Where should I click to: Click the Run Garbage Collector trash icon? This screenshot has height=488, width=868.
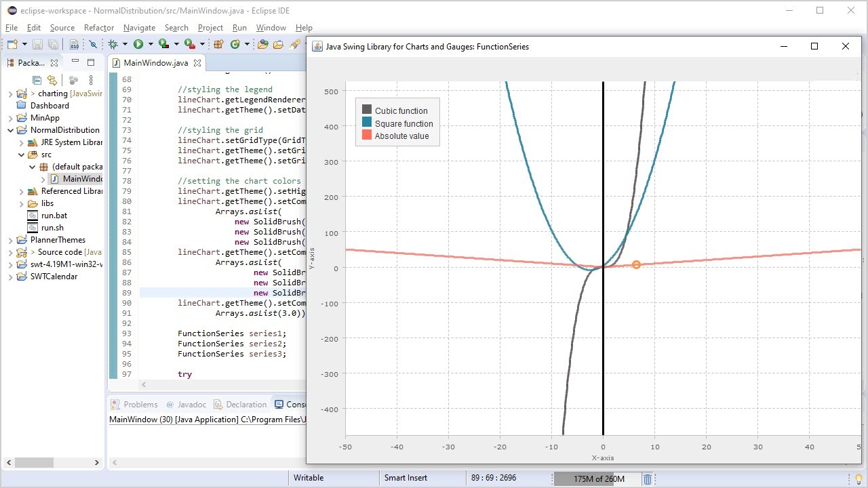(x=648, y=479)
